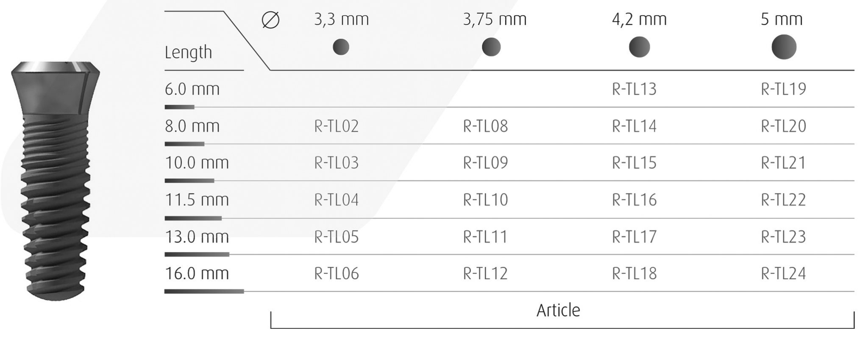Click the 16.0 mm length bar indicator
868x339 pixels.
204,291
